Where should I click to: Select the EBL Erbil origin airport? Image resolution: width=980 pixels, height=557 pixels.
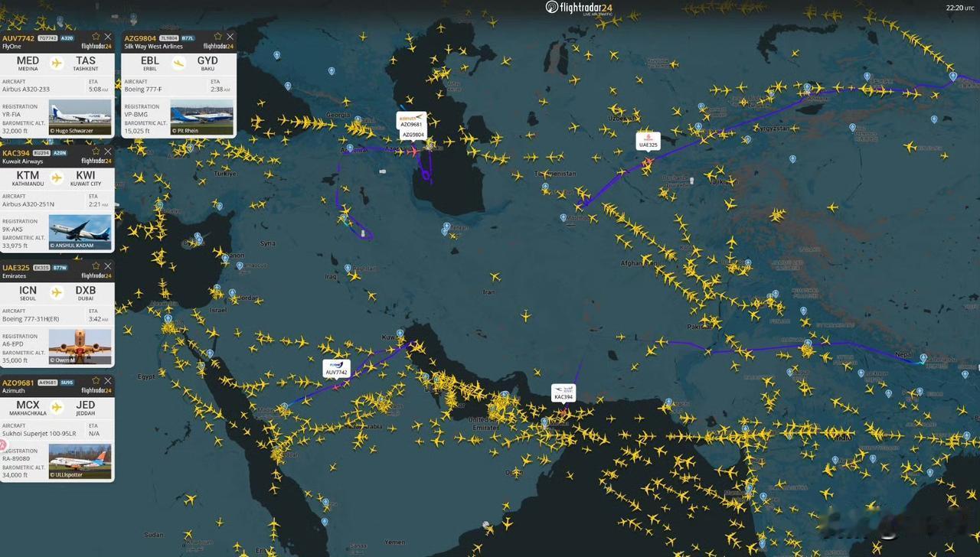click(150, 63)
